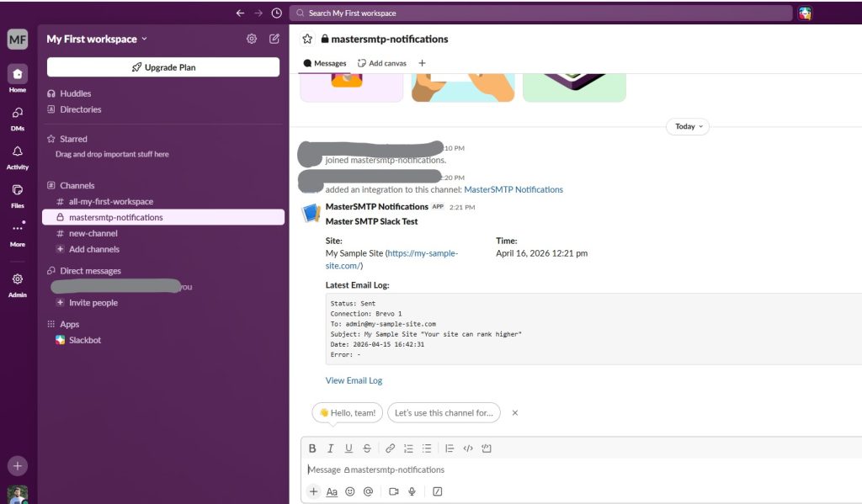Toggle italic formatting
This screenshot has height=504, width=862.
point(330,448)
